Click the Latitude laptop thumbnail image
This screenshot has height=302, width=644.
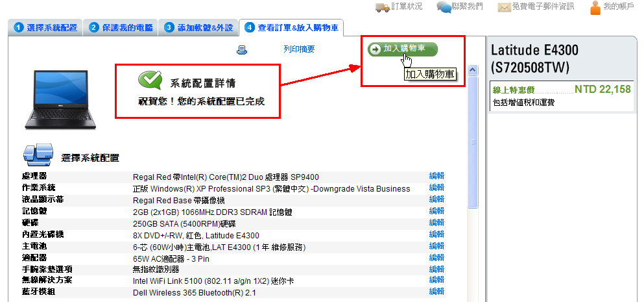[60, 99]
